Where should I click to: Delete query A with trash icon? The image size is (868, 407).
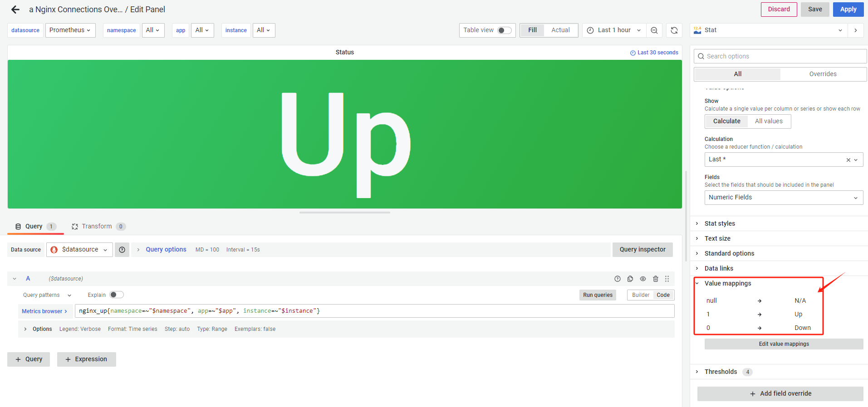[x=656, y=279]
